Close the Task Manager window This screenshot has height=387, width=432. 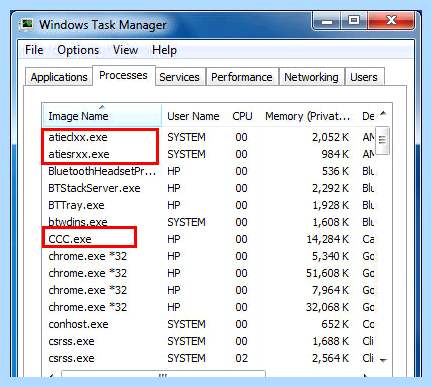click(391, 21)
